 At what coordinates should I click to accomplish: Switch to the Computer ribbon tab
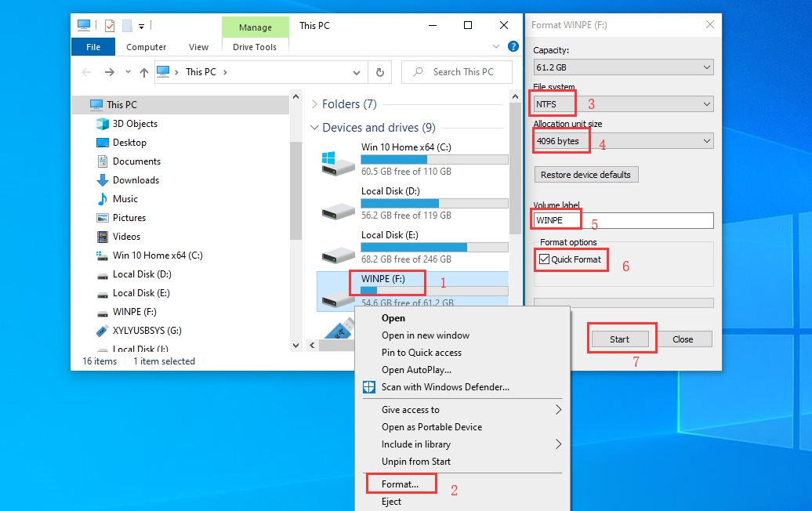146,46
